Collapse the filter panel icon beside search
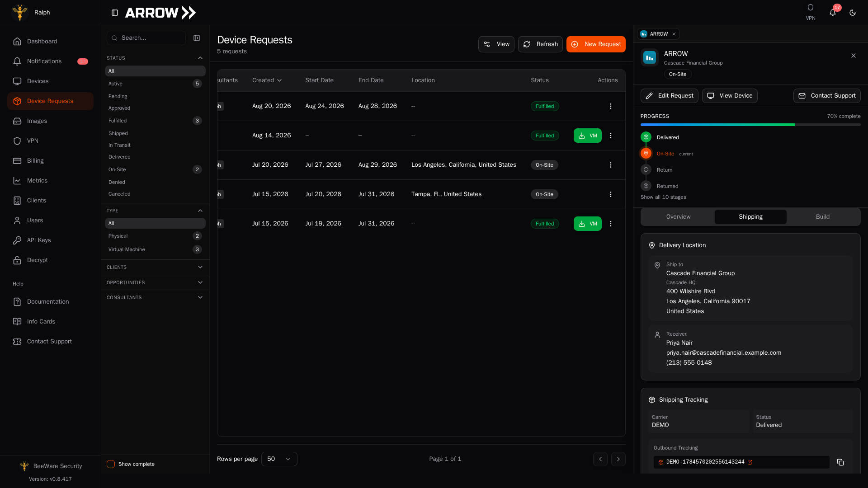The height and width of the screenshot is (488, 868). 197,38
